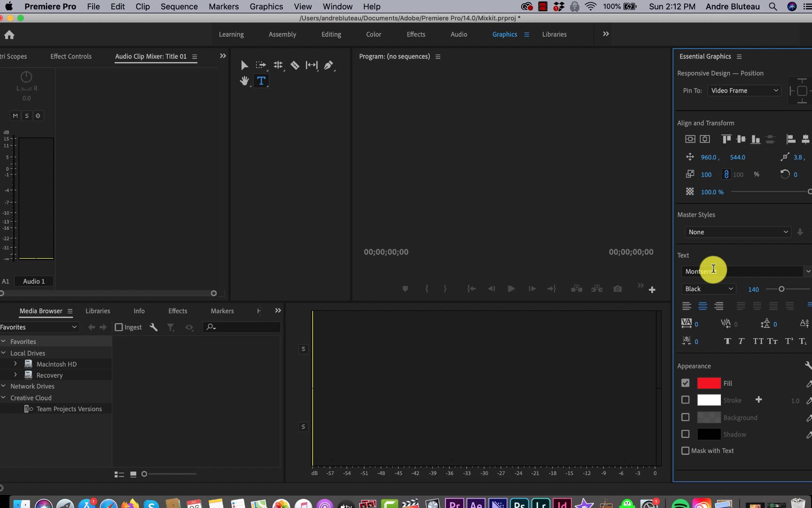812x508 pixels.
Task: Switch to Editing workspace
Action: [331, 34]
